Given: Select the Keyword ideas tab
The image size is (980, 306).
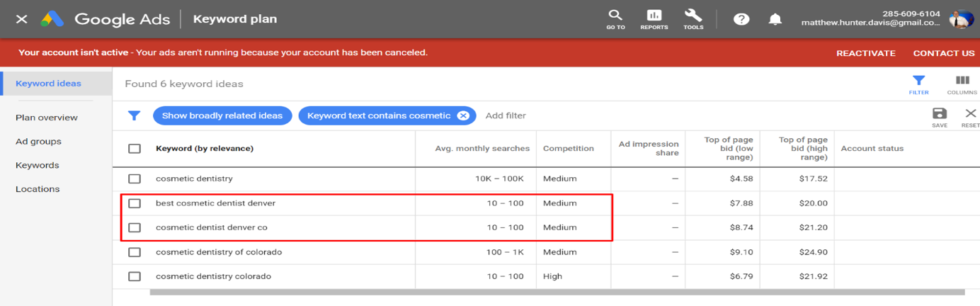Looking at the screenshot, I should pyautogui.click(x=56, y=84).
